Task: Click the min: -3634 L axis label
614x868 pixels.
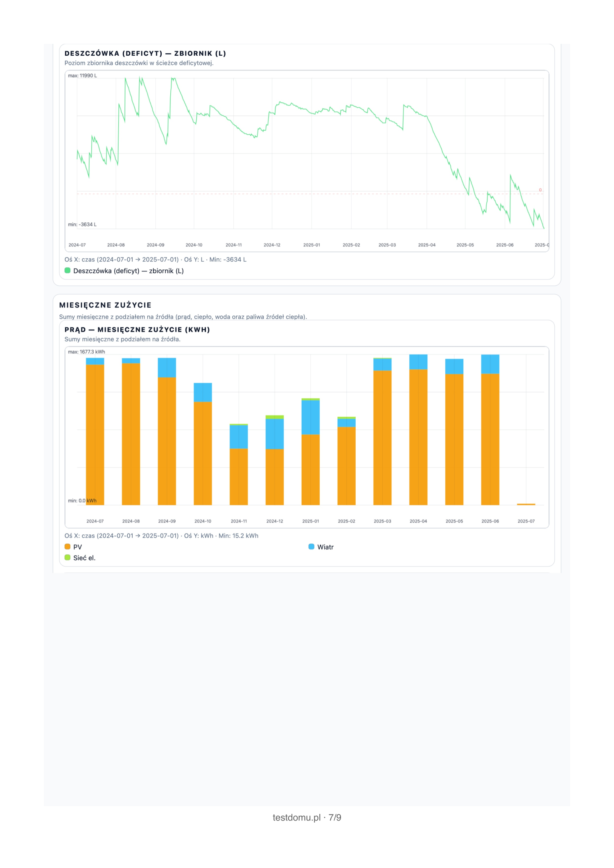Action: (82, 224)
